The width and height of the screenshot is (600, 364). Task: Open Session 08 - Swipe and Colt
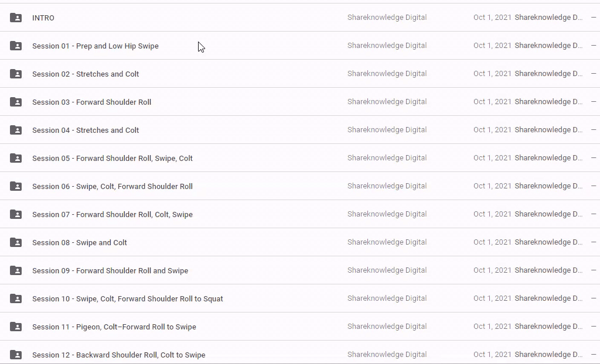pos(79,243)
